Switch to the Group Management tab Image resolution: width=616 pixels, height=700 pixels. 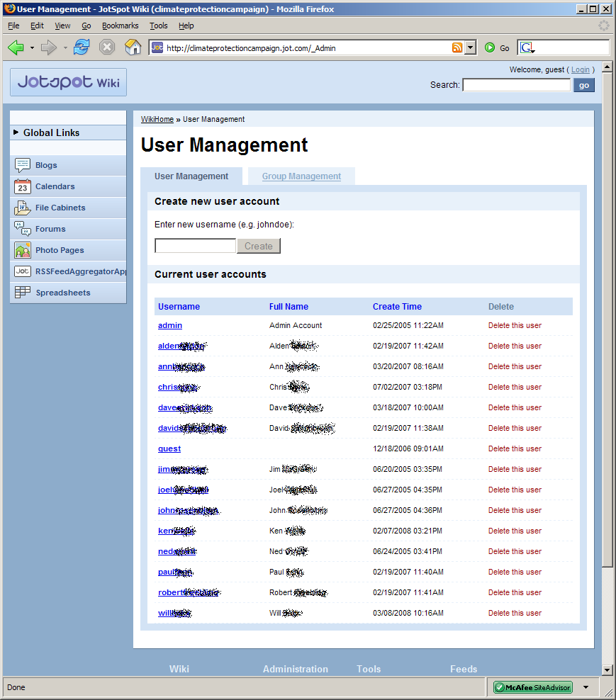click(x=301, y=176)
